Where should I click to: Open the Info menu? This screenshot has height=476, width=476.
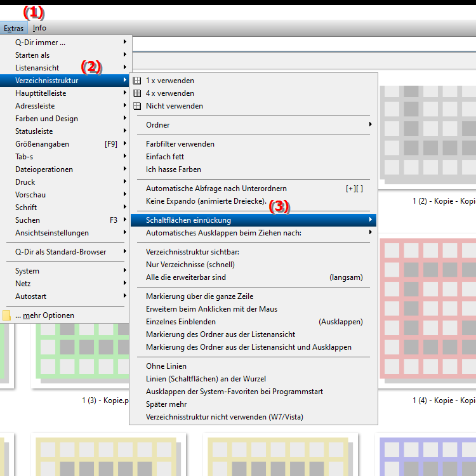tap(39, 28)
